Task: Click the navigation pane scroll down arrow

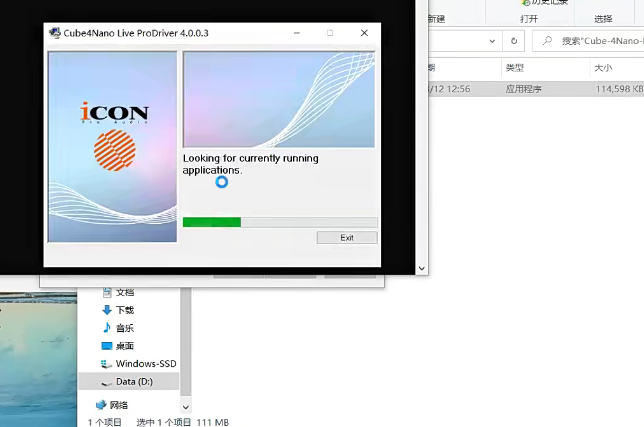Action: tap(185, 407)
